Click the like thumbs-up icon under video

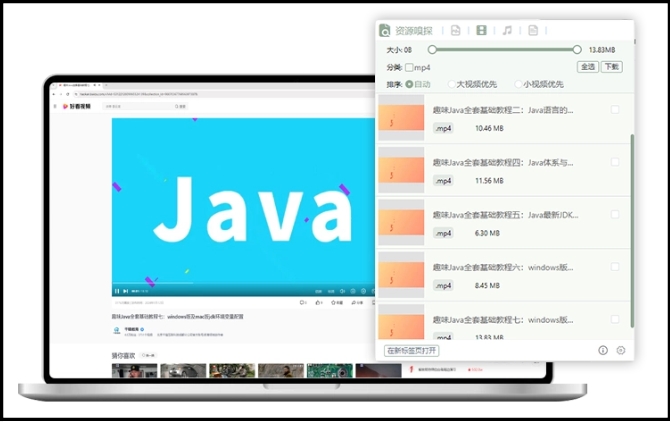pos(318,302)
